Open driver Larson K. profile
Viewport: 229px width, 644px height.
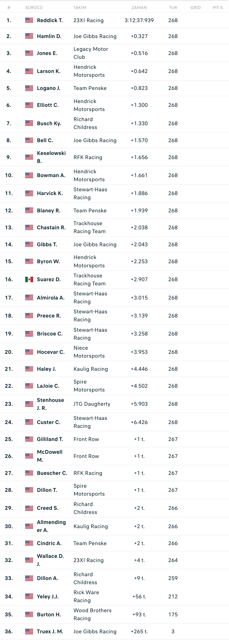(49, 71)
